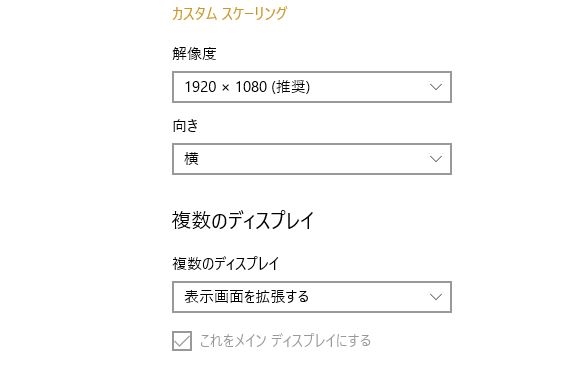Expand the 向き orientation combo box
Image resolution: width=580 pixels, height=378 pixels.
pos(312,159)
